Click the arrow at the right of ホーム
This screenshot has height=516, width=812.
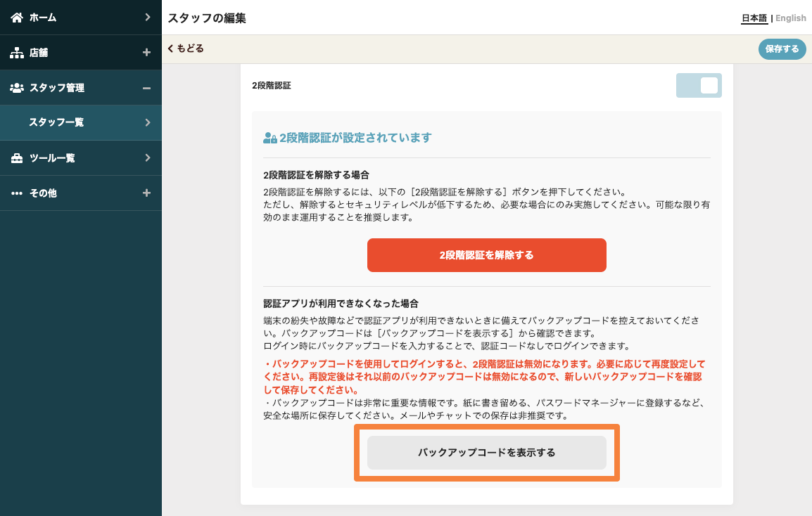[147, 17]
